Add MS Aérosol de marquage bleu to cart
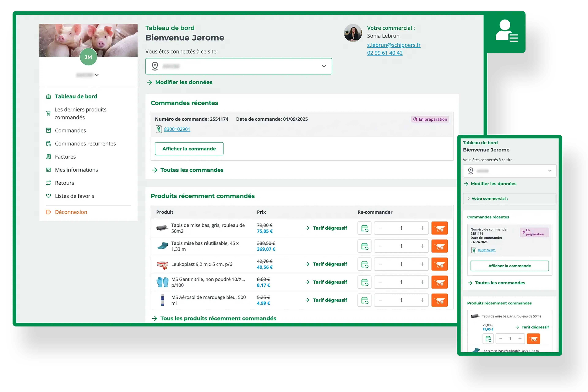The height and width of the screenshot is (392, 588). (x=439, y=300)
